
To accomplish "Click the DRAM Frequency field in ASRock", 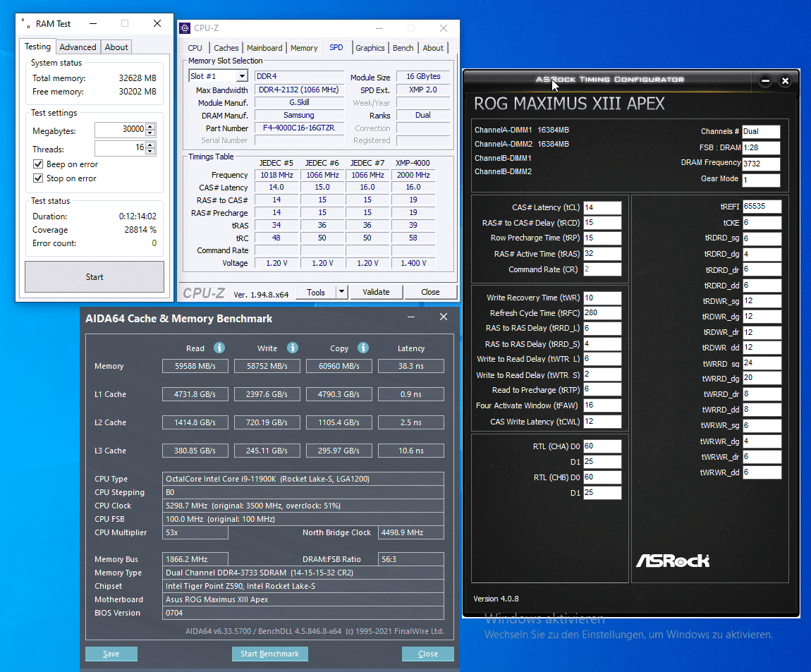I will point(761,164).
